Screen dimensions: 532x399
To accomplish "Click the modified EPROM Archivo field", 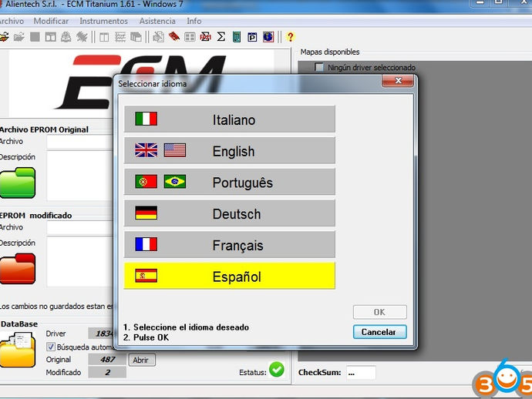I will click(x=79, y=228).
